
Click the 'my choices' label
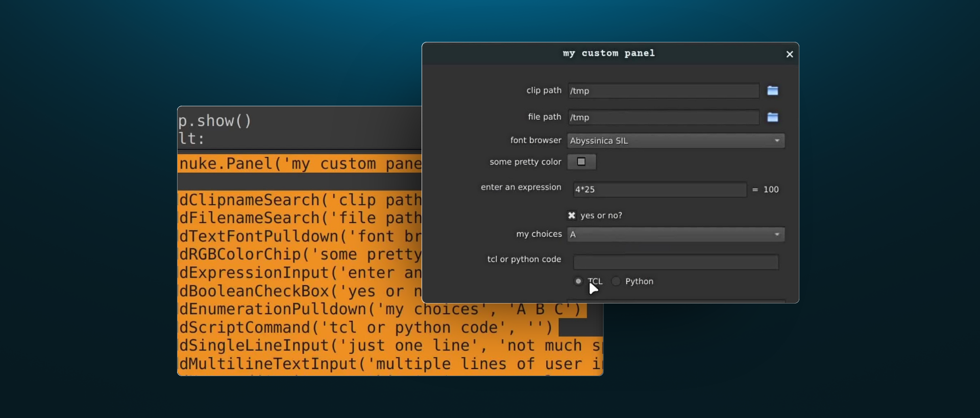click(538, 234)
